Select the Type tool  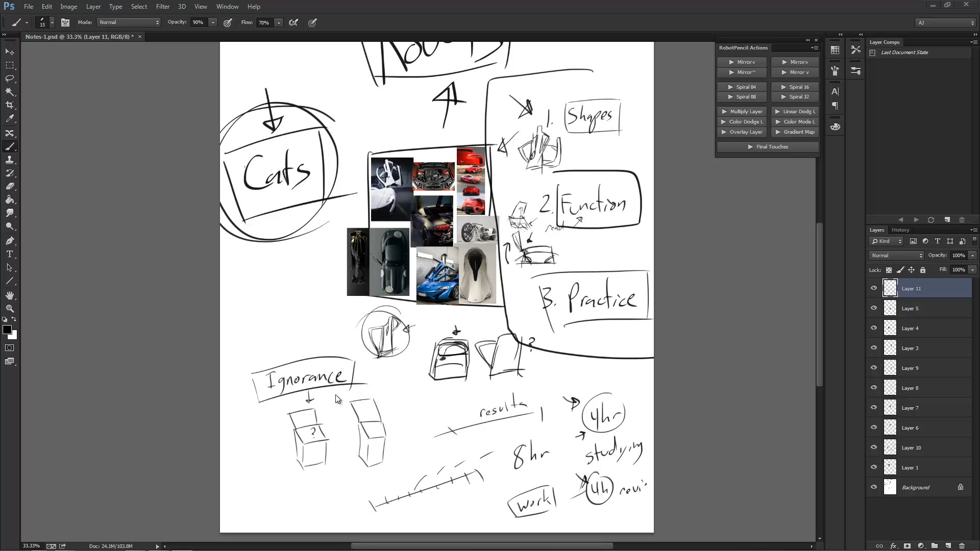(10, 254)
